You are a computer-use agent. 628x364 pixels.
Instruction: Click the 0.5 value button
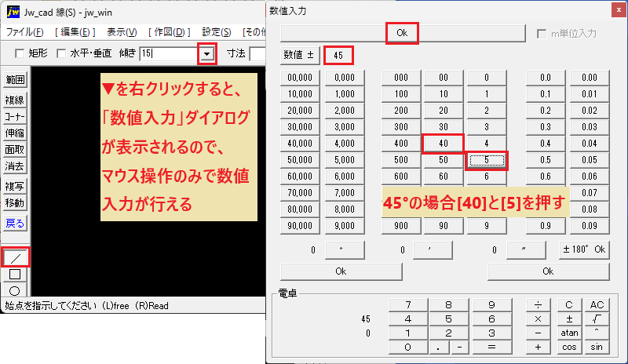(546, 160)
